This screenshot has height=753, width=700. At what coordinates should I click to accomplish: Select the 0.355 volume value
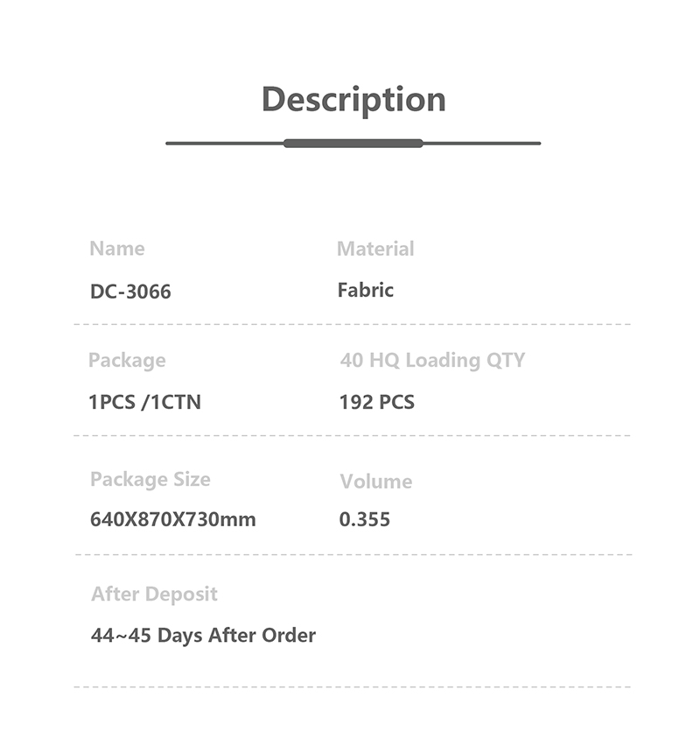(365, 519)
